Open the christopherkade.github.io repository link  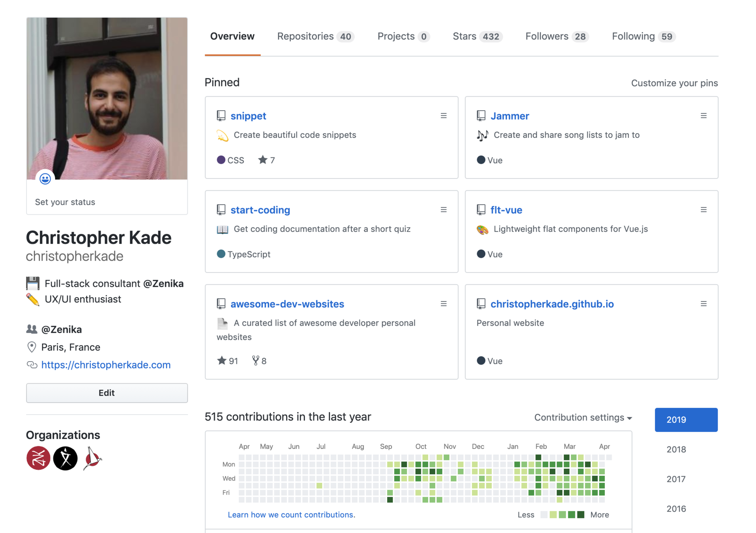pyautogui.click(x=552, y=304)
